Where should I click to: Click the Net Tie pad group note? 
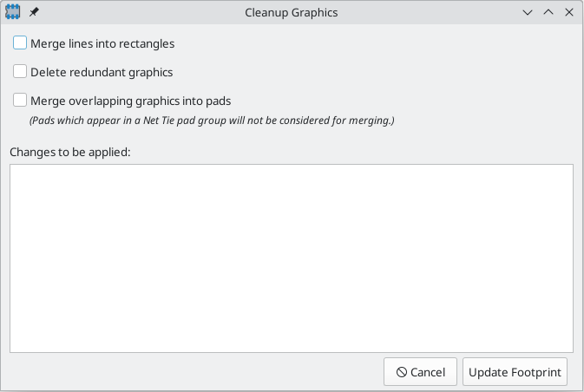pos(212,121)
